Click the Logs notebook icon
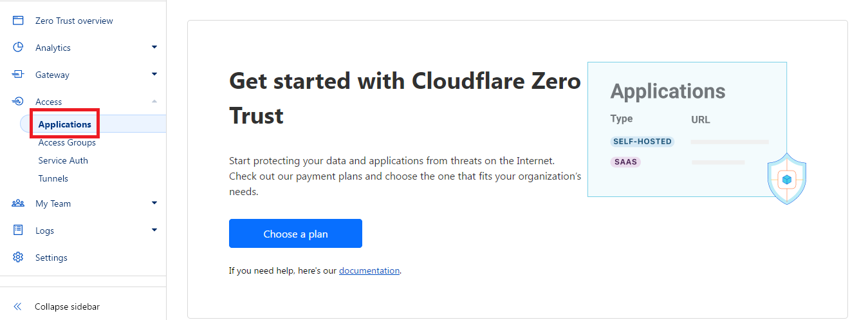Image resolution: width=868 pixels, height=320 pixels. pyautogui.click(x=18, y=231)
